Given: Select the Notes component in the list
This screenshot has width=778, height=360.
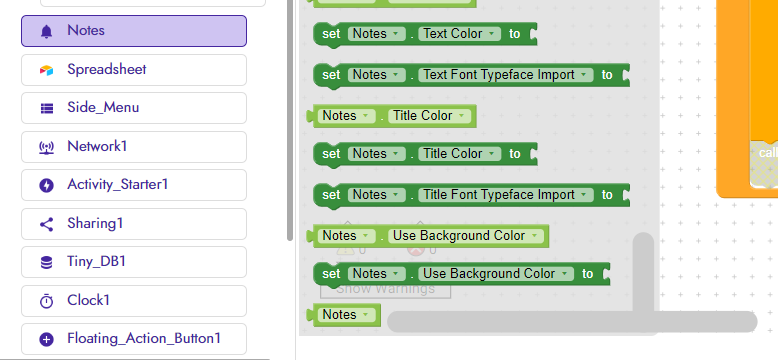Looking at the screenshot, I should 134,31.
